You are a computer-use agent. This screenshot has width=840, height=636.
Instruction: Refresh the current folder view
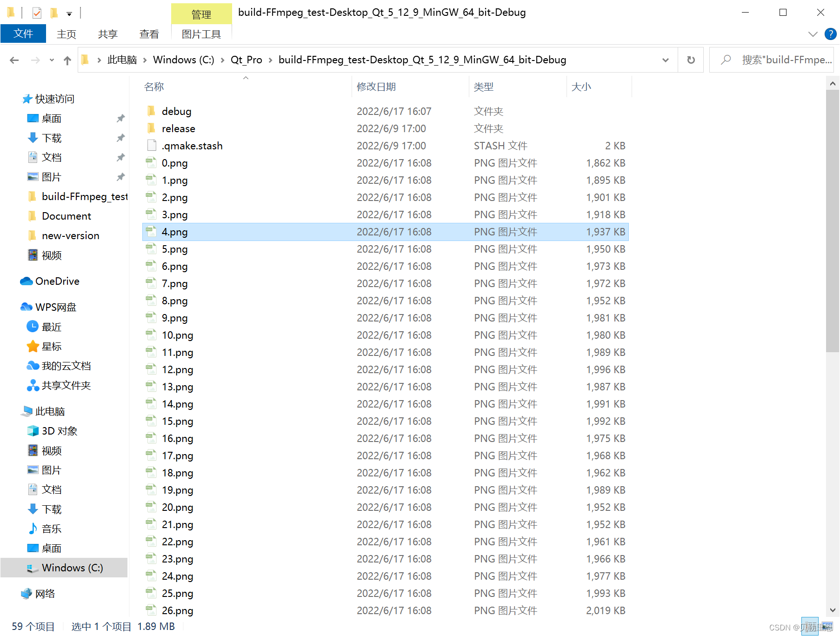pyautogui.click(x=691, y=60)
